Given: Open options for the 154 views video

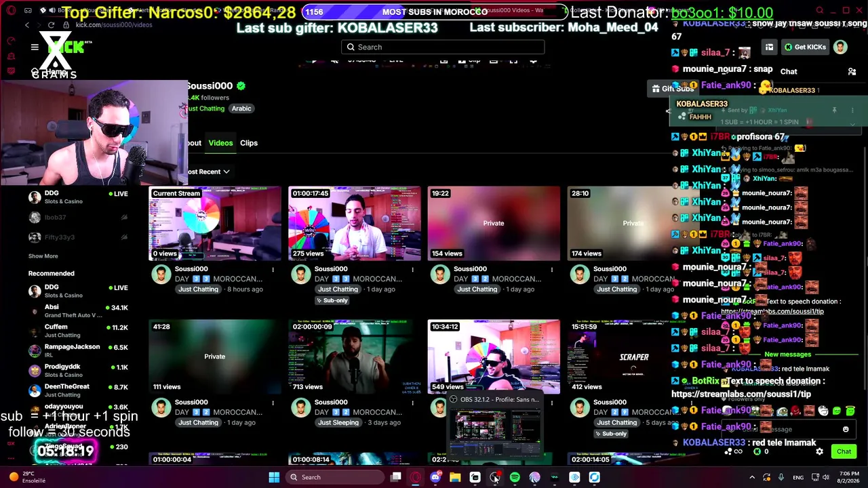Looking at the screenshot, I should (x=552, y=270).
